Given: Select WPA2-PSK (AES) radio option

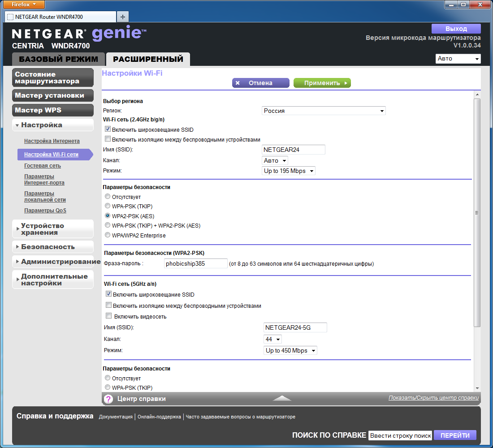Looking at the screenshot, I should pyautogui.click(x=108, y=215).
